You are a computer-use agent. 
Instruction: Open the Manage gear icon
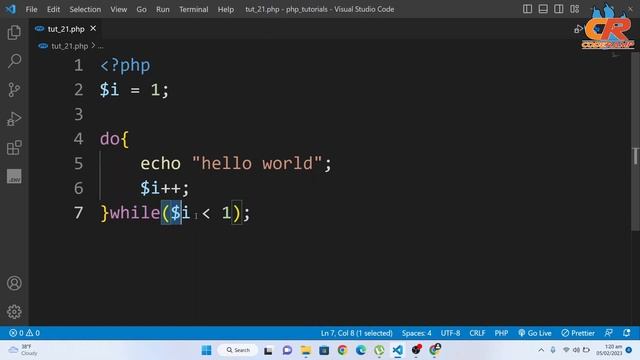[14, 311]
